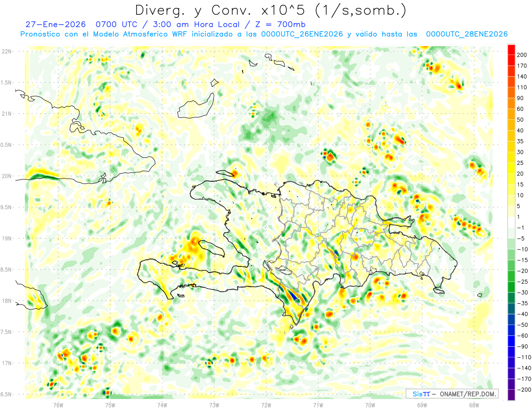Click the '0.5N' latitude axis label

pyautogui.click(x=7, y=145)
